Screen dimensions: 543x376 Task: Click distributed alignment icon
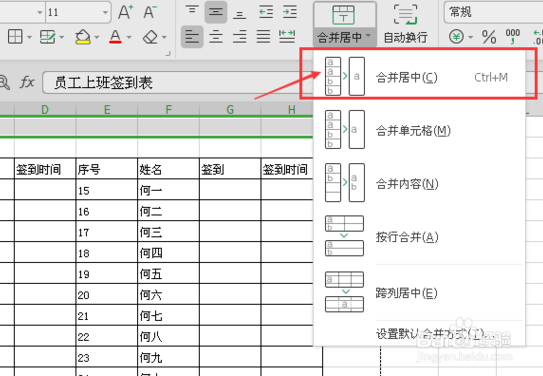287,37
